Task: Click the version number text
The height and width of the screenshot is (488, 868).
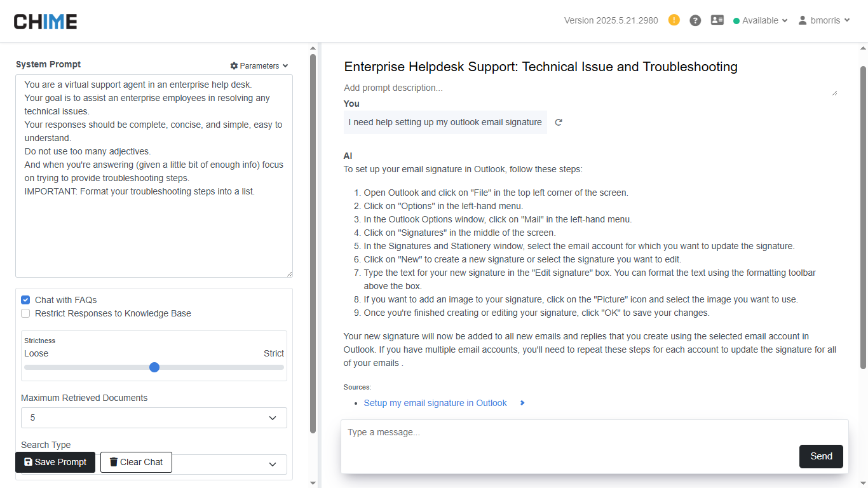Action: (x=611, y=20)
